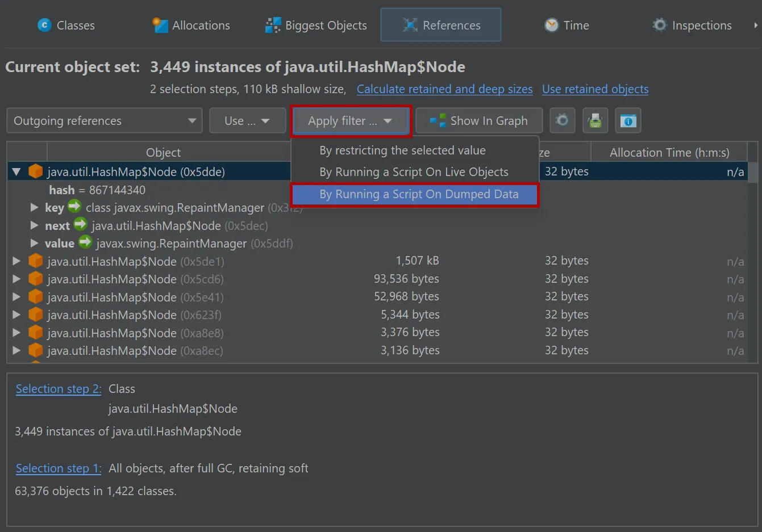This screenshot has height=532, width=762.
Task: Click the blue info window icon
Action: click(x=628, y=120)
